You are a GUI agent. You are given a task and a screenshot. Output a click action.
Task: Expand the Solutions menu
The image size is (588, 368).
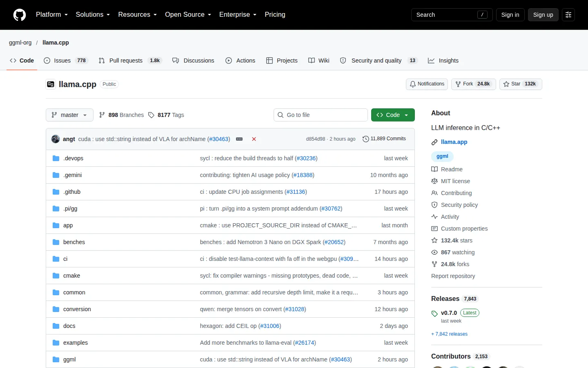93,15
